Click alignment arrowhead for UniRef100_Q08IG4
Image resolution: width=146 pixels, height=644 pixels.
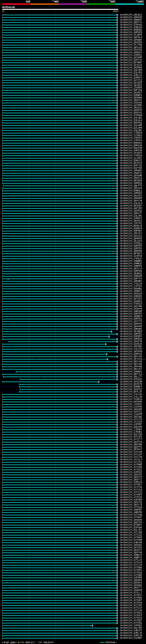point(106,344)
